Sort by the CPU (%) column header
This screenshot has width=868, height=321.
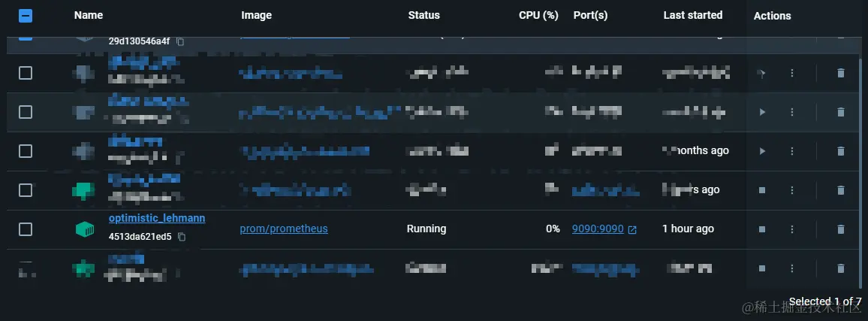[538, 16]
